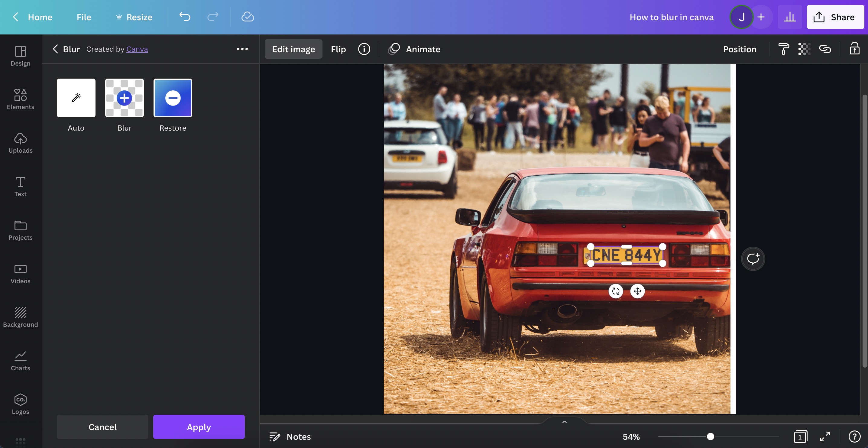Open the Charts panel in the sidebar

pos(20,361)
